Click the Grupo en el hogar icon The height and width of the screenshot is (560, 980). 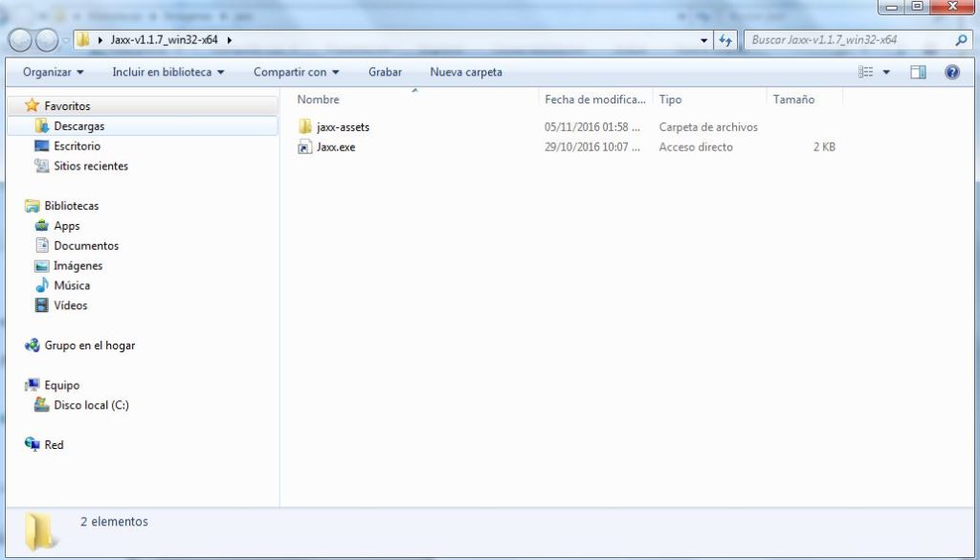pyautogui.click(x=32, y=345)
